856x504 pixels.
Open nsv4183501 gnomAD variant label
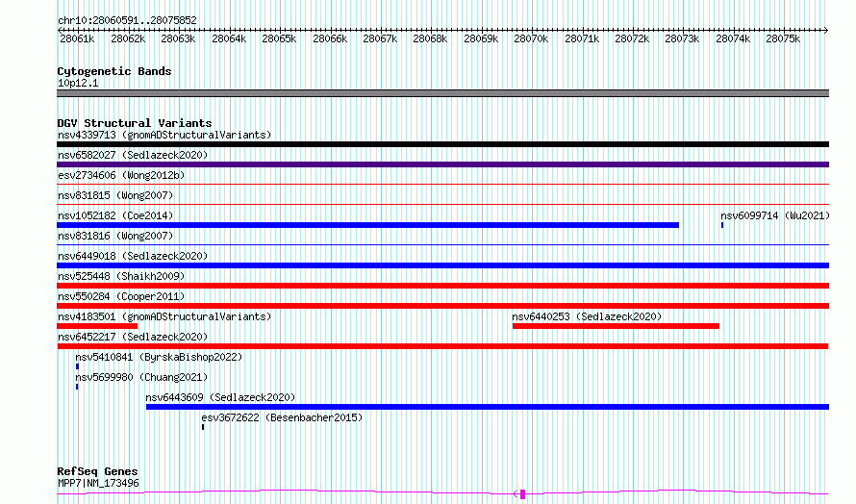(x=164, y=316)
